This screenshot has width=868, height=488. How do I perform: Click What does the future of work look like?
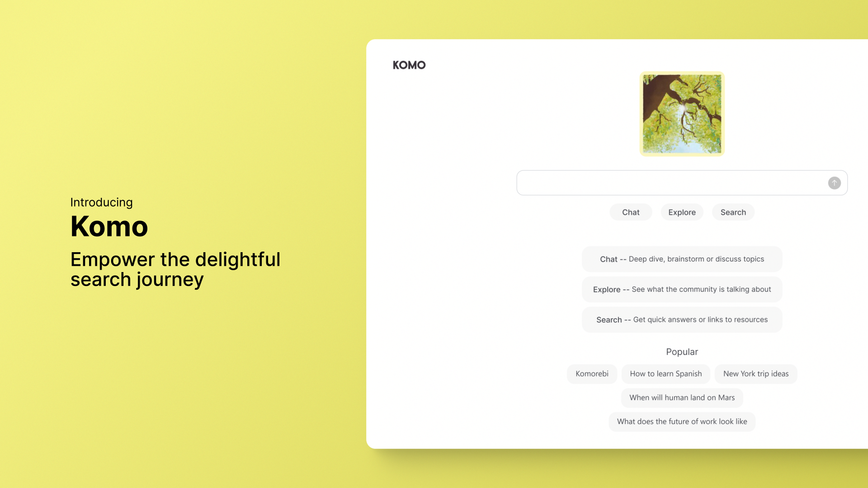coord(682,421)
